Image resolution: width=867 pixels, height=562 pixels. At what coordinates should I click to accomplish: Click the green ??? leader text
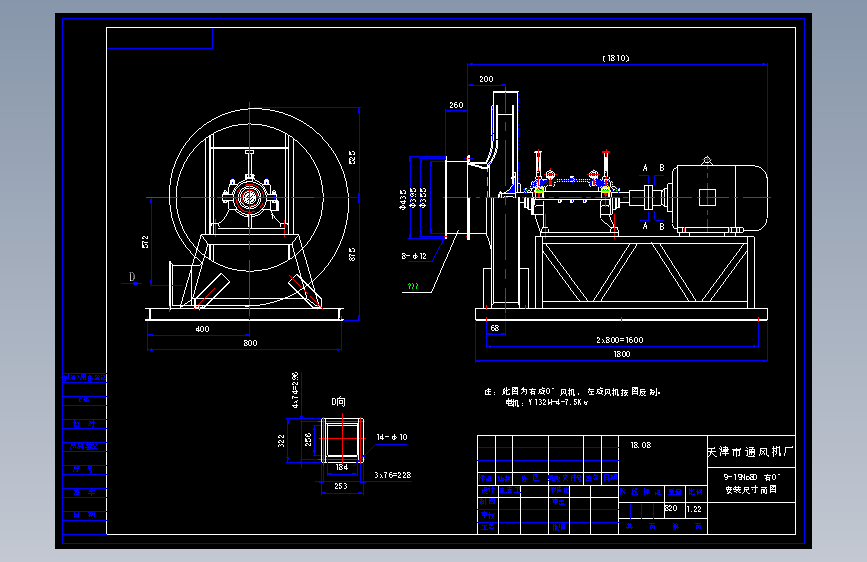click(x=412, y=286)
